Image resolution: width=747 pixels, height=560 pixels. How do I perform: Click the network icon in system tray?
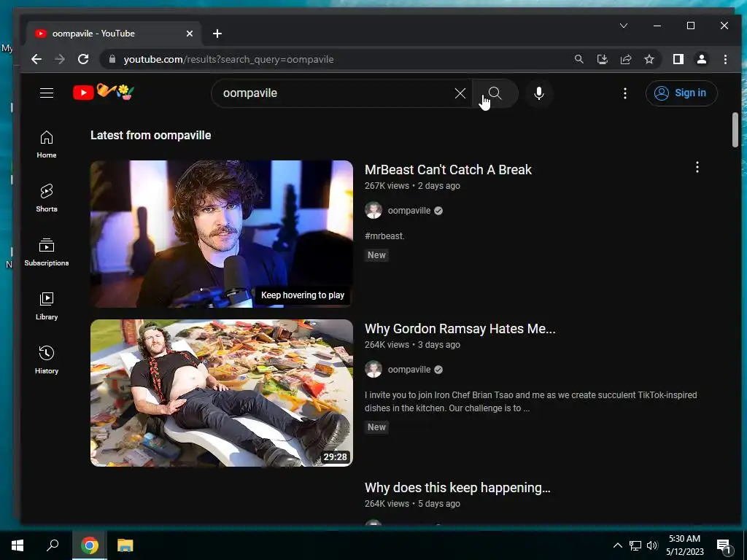coord(635,545)
